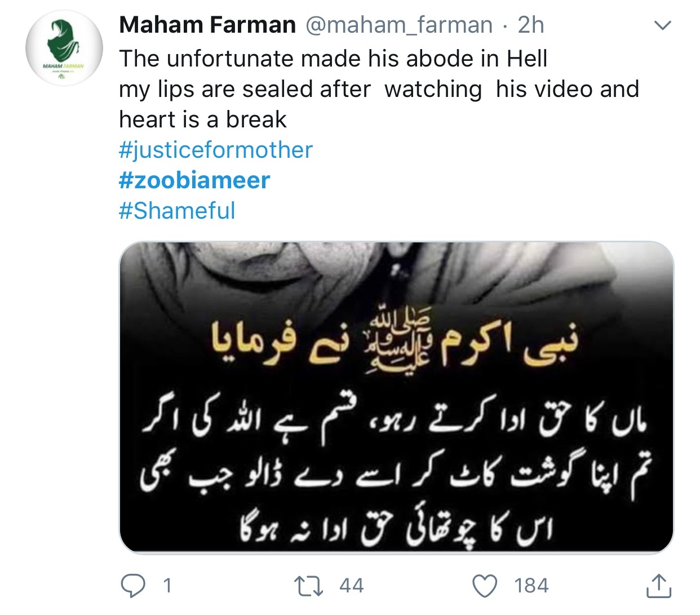
Task: Click the reply count number 1
Action: [x=167, y=586]
